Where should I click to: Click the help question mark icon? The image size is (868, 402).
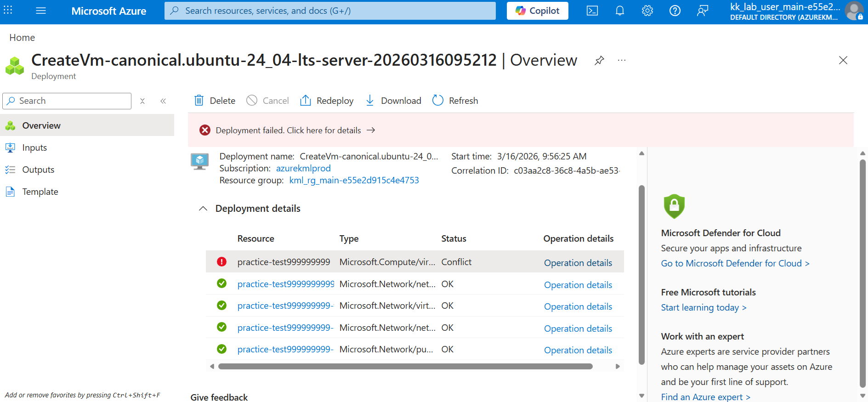coord(675,11)
